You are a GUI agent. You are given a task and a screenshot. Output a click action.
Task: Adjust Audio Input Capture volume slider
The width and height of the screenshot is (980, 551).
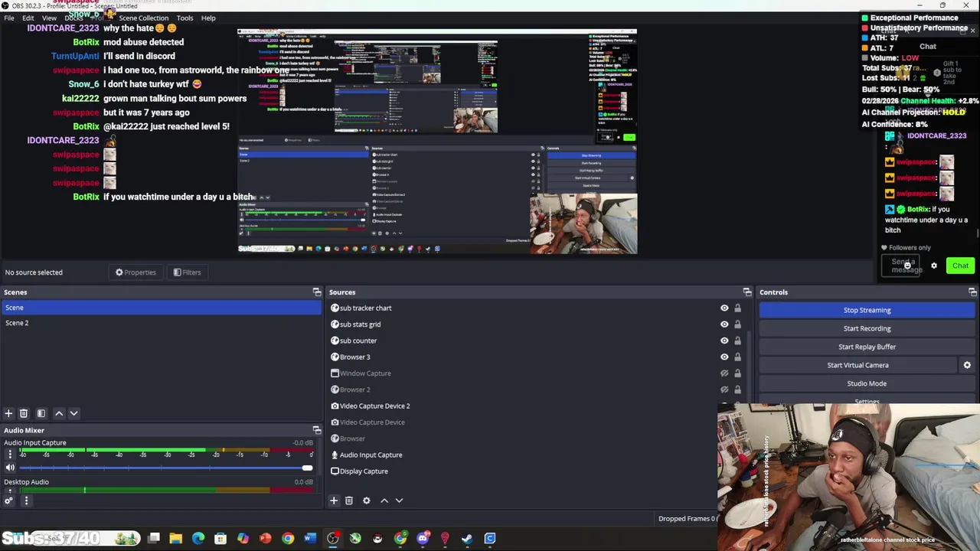tap(166, 468)
